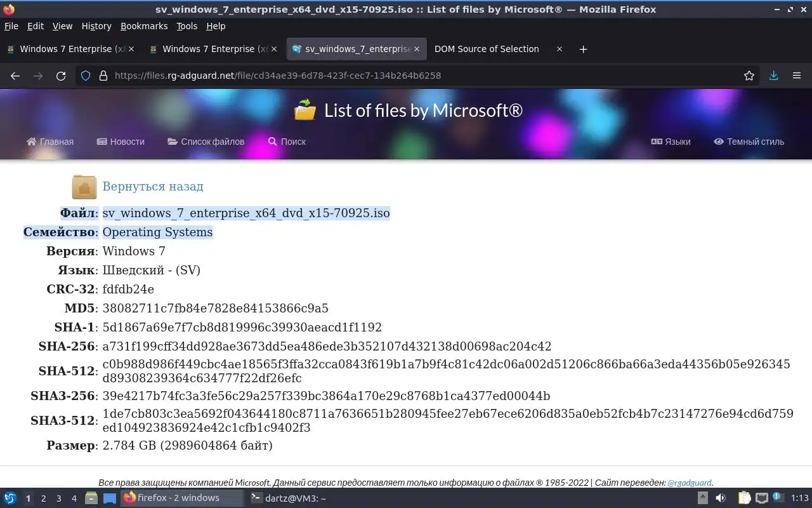Click the MD5 hash value

click(216, 309)
